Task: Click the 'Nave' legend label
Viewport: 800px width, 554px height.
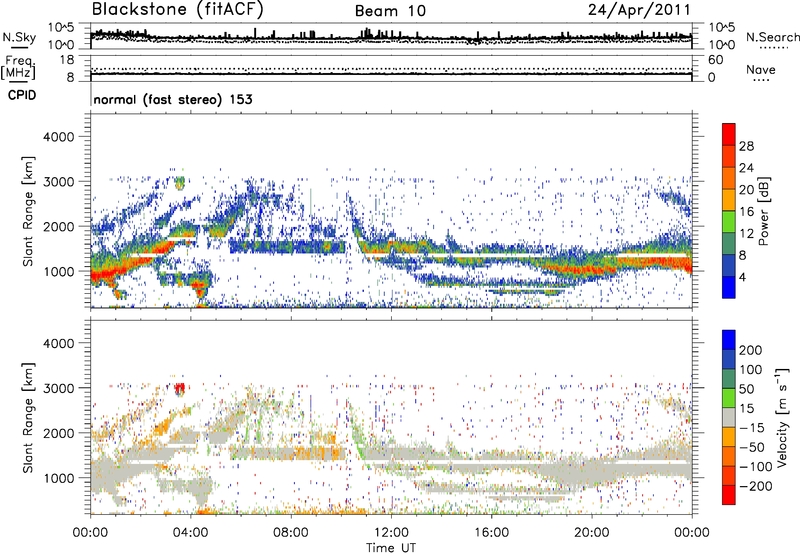Action: (761, 70)
